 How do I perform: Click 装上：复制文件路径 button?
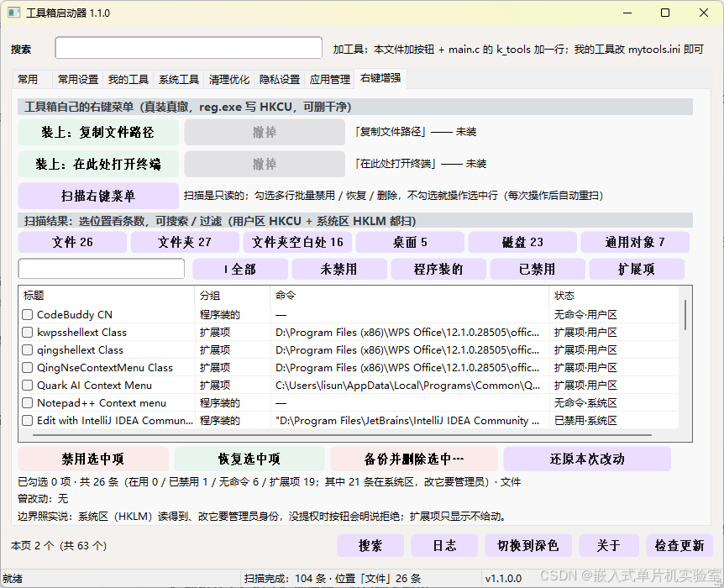point(98,132)
